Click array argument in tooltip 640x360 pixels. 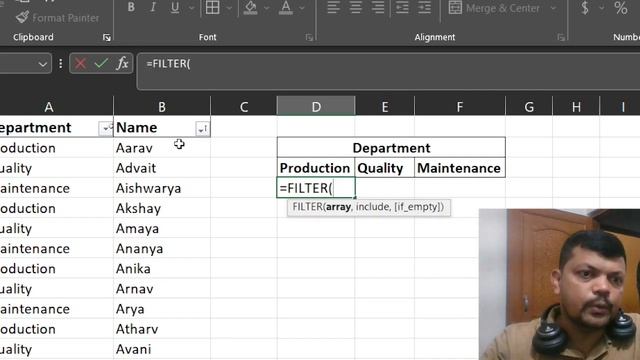(x=338, y=207)
